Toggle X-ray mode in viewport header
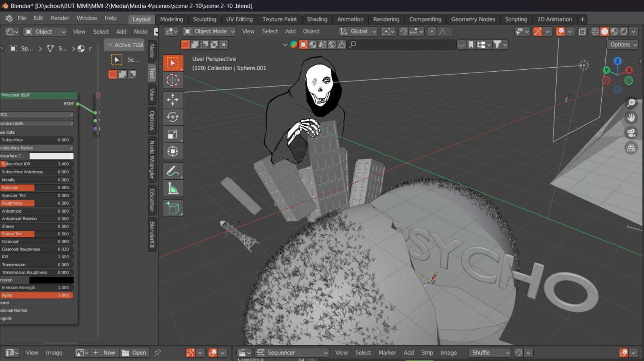Viewport: 644px width, 361px height. pyautogui.click(x=582, y=31)
